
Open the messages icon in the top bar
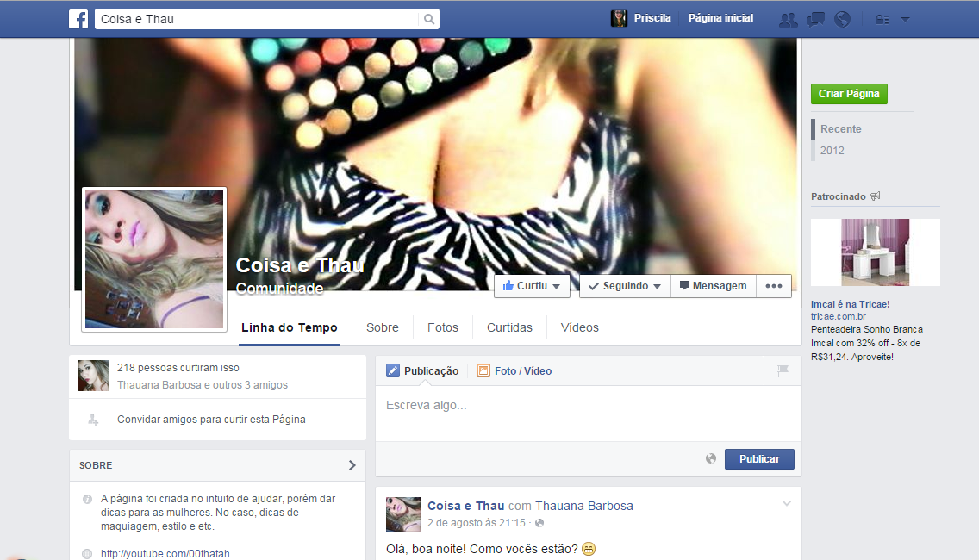pyautogui.click(x=815, y=20)
